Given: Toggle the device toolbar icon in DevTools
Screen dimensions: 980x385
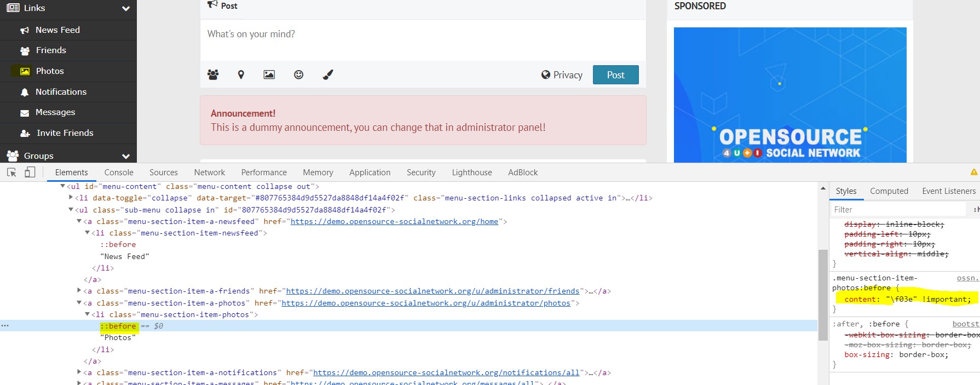Looking at the screenshot, I should click(30, 173).
